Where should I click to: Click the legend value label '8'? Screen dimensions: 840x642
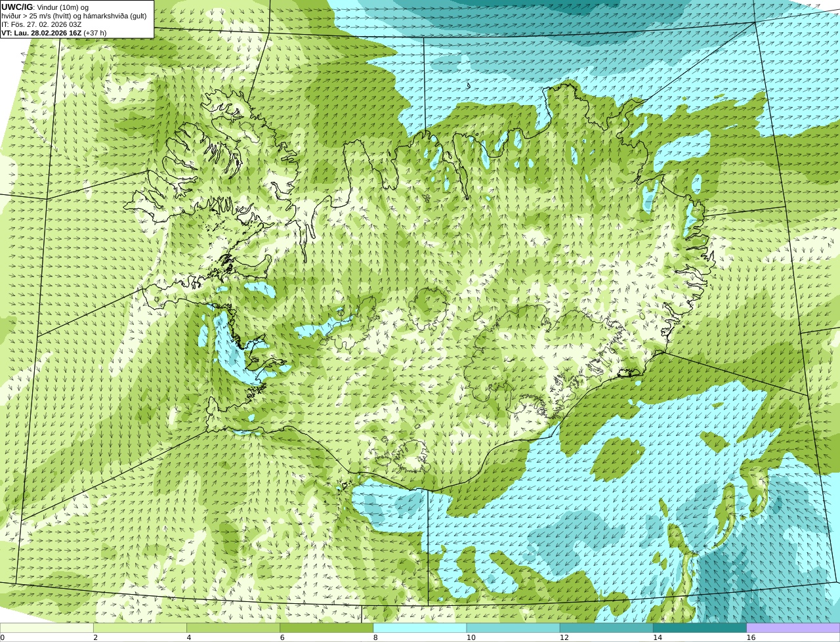pyautogui.click(x=375, y=637)
